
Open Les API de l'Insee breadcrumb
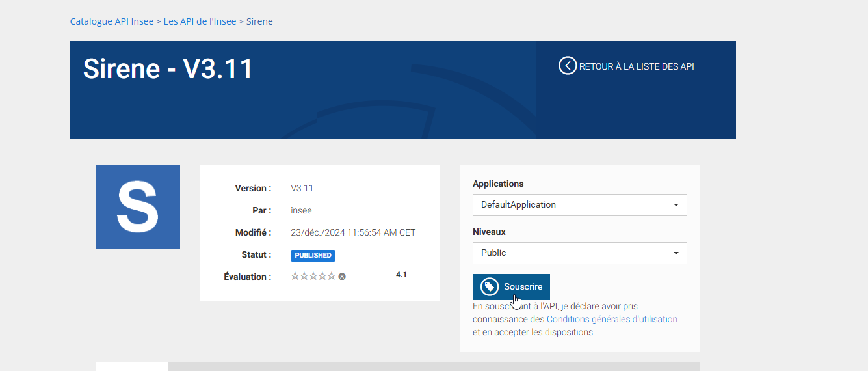click(x=200, y=21)
